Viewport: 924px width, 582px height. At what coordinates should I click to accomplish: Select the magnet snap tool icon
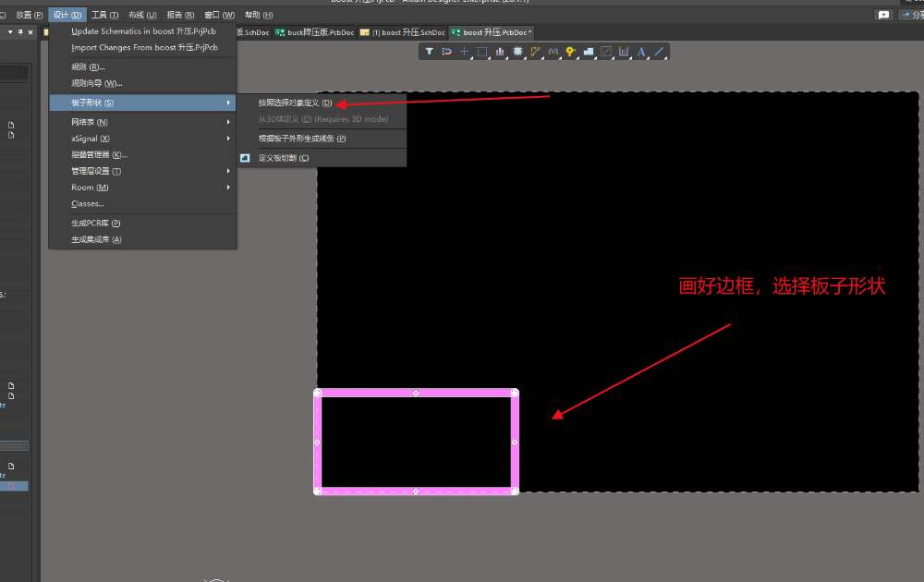coord(446,52)
